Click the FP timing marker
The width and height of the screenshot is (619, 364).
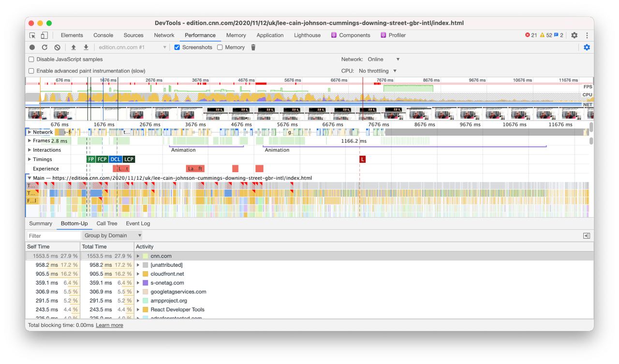pyautogui.click(x=91, y=159)
